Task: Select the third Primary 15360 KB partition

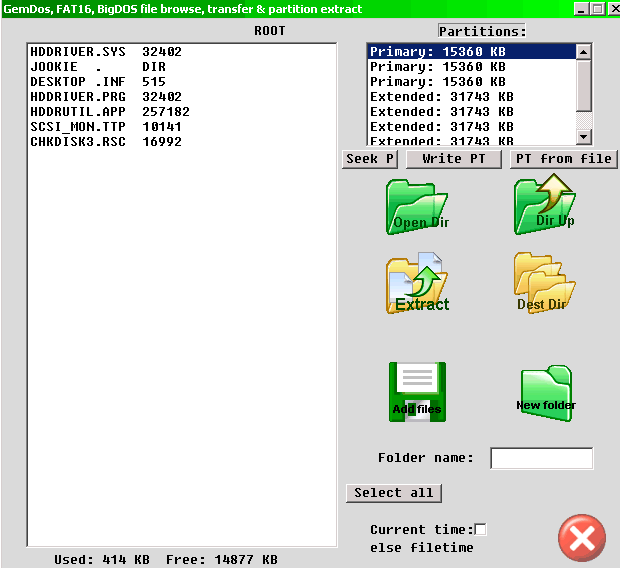Action: 472,82
